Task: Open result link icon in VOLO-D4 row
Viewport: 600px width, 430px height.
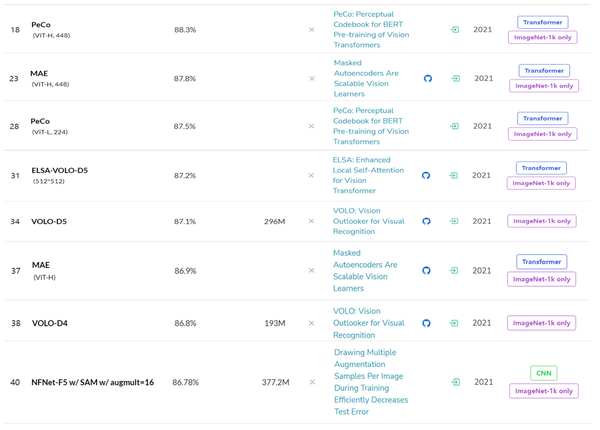Action: (455, 323)
